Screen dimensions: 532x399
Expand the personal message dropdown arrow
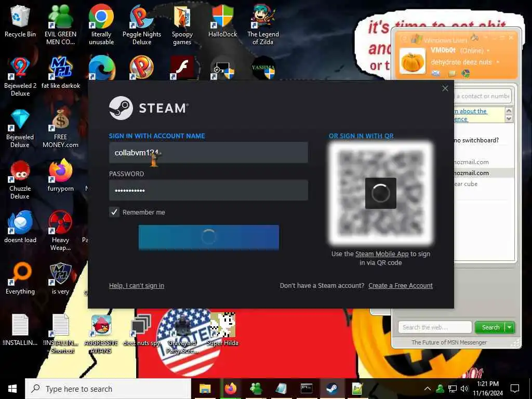click(498, 62)
